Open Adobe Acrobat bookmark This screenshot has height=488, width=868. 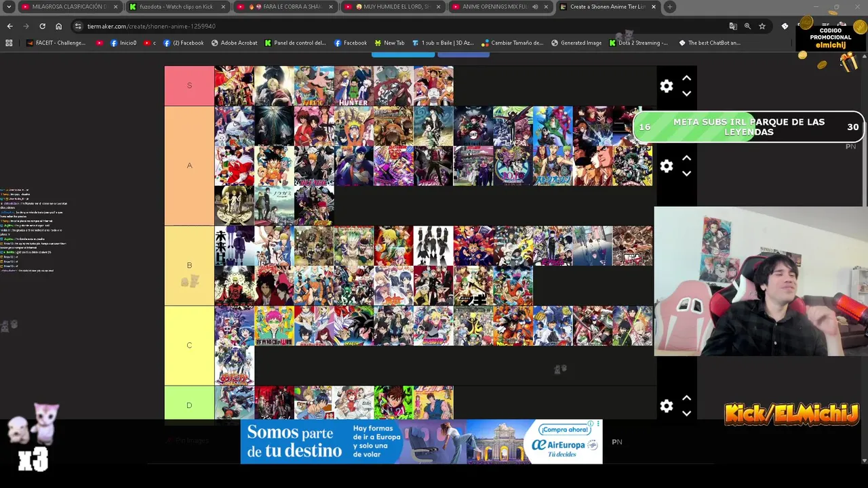point(235,43)
